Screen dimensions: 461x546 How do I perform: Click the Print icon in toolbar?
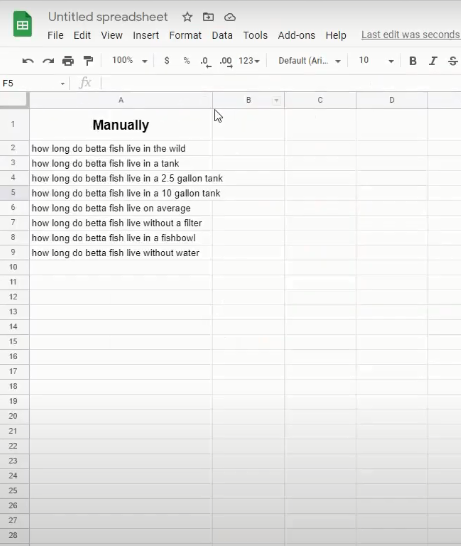click(x=68, y=61)
